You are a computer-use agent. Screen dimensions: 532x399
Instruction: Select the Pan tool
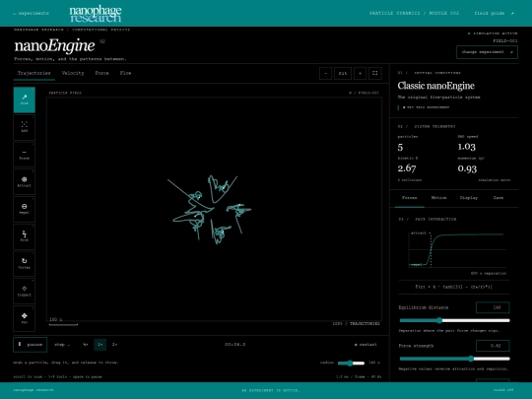point(24,318)
